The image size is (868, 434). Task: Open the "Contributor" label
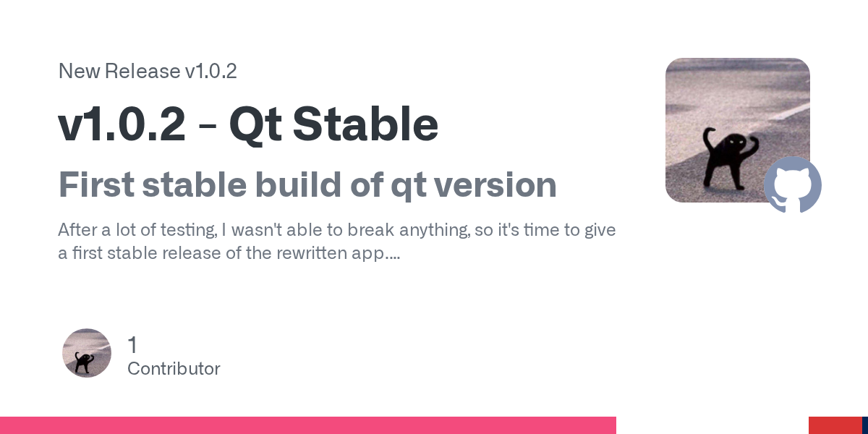click(x=174, y=369)
